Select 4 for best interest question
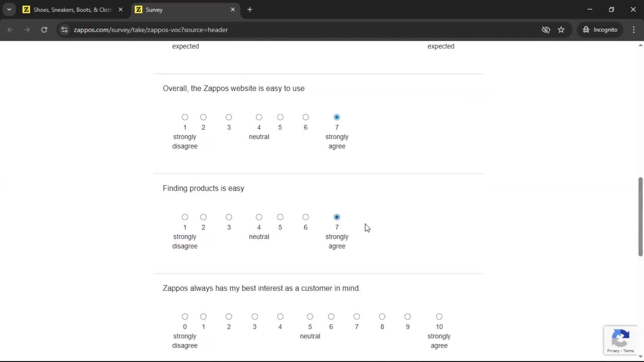This screenshot has width=644, height=362. tap(280, 317)
